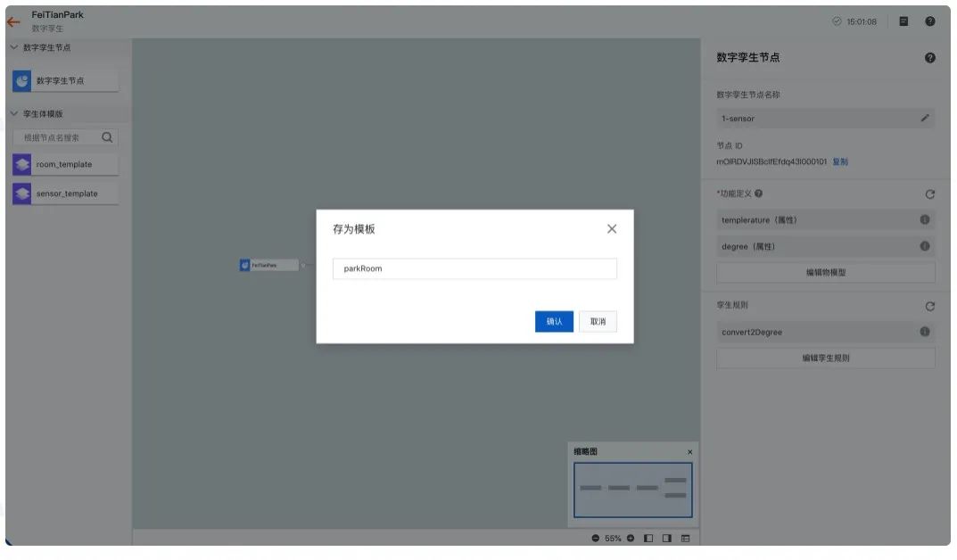
Task: Toggle the minimap grid icon
Action: point(685,538)
